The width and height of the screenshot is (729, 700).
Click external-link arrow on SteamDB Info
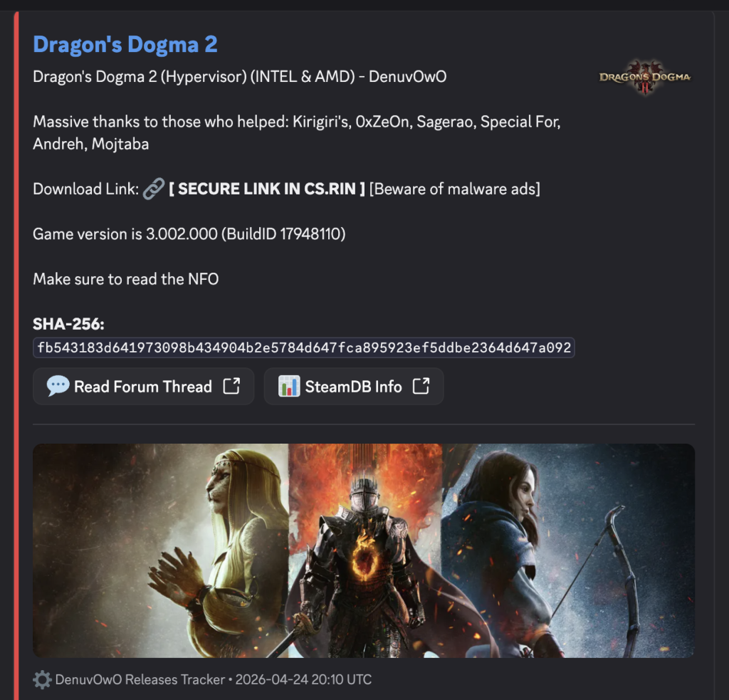point(421,386)
